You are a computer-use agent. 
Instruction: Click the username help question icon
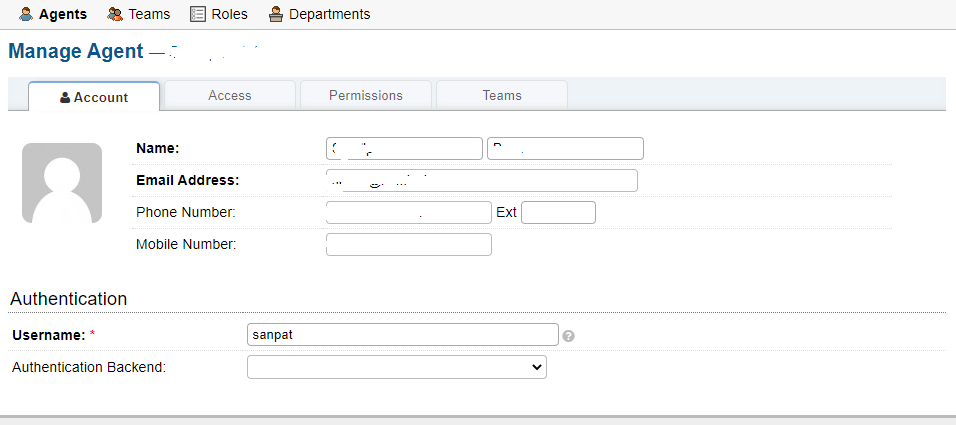[568, 336]
